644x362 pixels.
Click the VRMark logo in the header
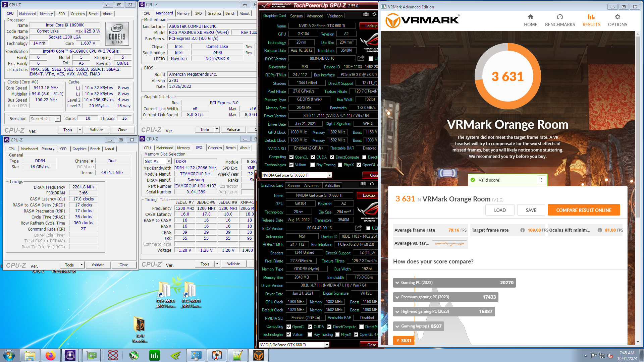422,20
